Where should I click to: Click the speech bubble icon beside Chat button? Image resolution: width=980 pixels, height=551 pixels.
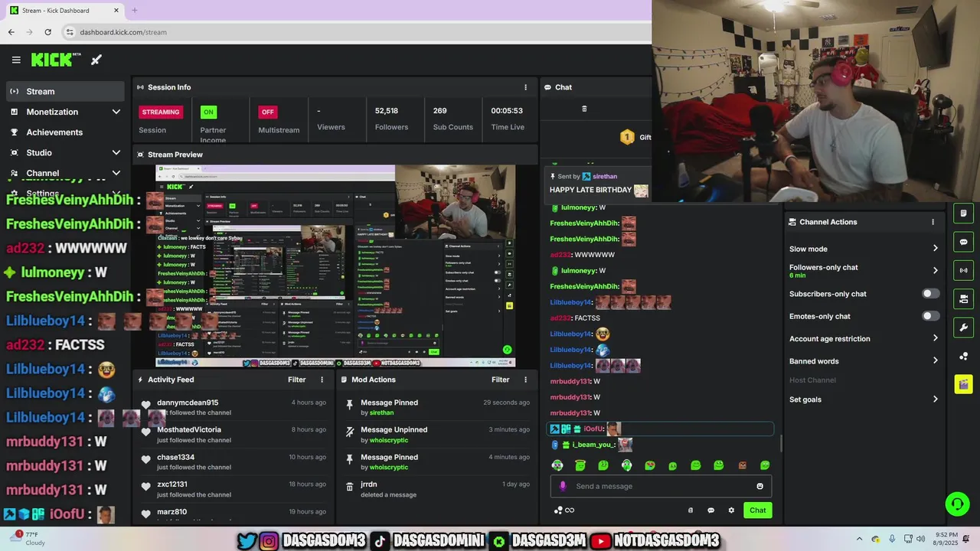tap(710, 510)
